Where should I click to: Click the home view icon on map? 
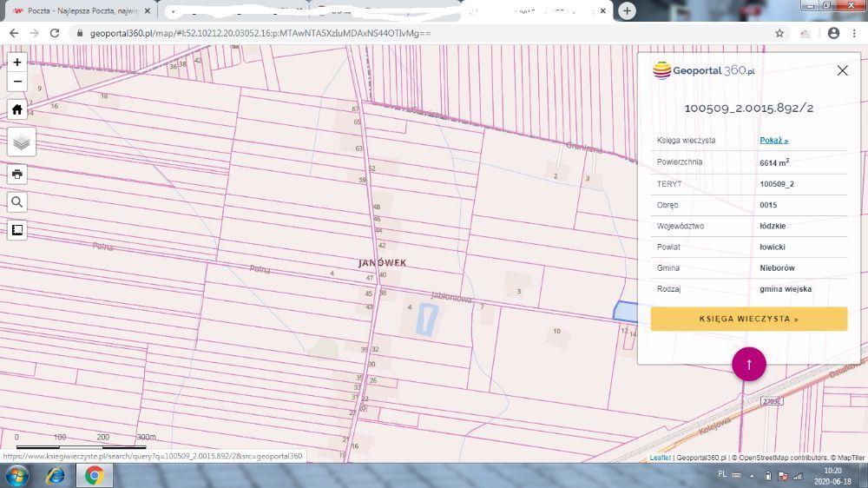17,109
